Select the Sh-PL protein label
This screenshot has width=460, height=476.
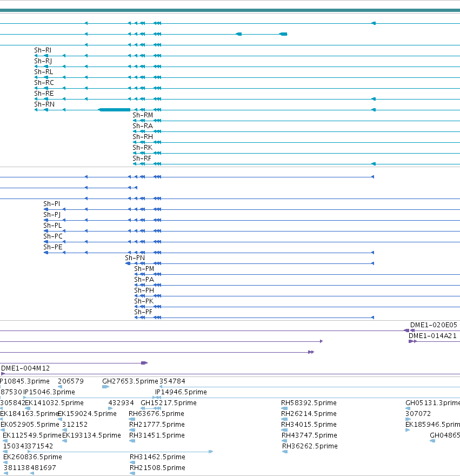pyautogui.click(x=52, y=226)
